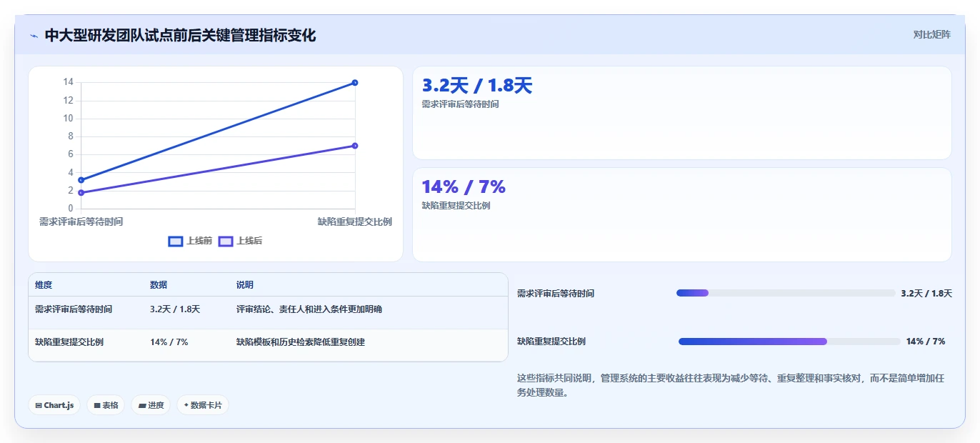This screenshot has height=443, width=980.
Task: Click the 上线前 data point at value 14
Action: click(355, 83)
